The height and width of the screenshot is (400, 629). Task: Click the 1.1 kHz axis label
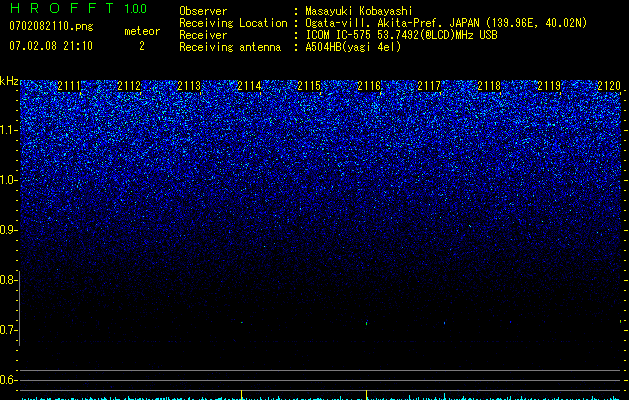(x=9, y=130)
